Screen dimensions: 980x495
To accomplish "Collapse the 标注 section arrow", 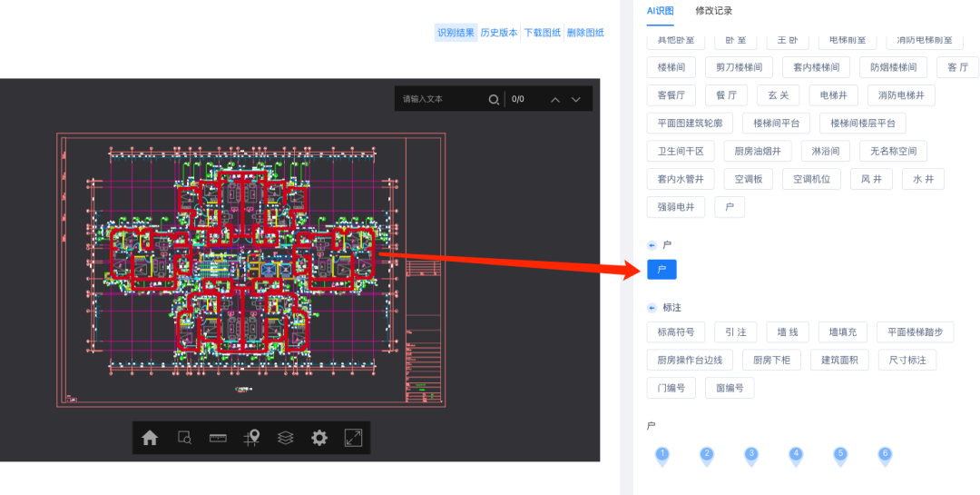I will [x=652, y=308].
